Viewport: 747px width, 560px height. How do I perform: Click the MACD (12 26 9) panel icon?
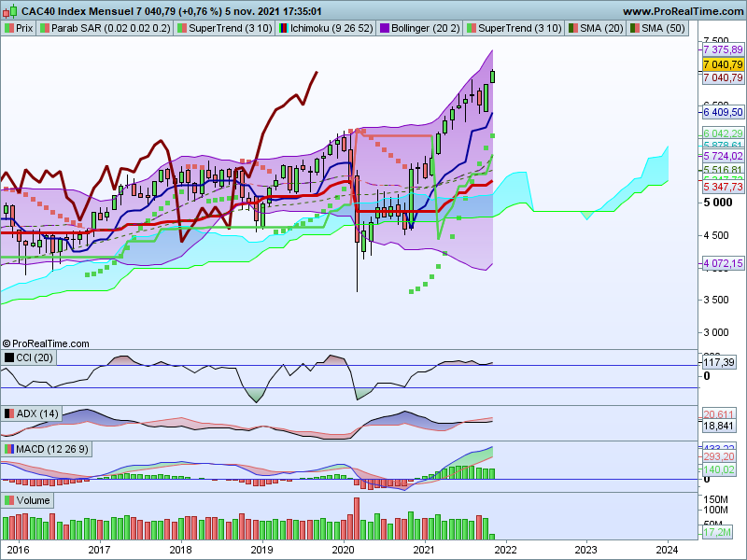(x=9, y=449)
